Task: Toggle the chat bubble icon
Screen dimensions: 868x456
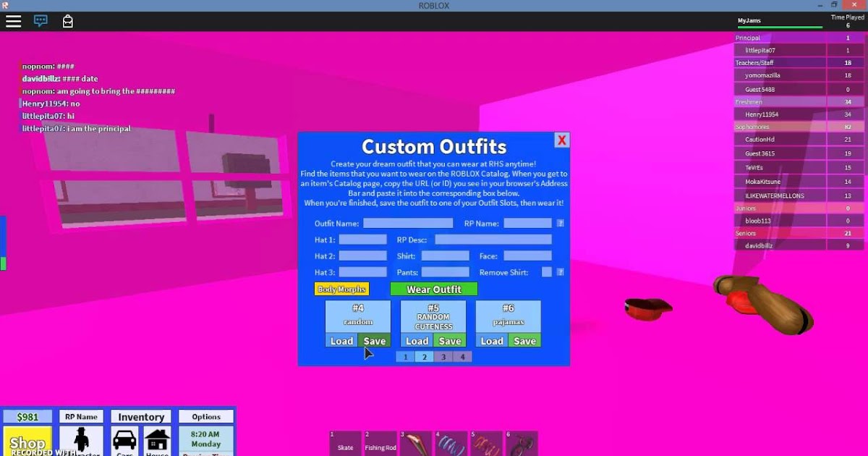Action: tap(41, 21)
